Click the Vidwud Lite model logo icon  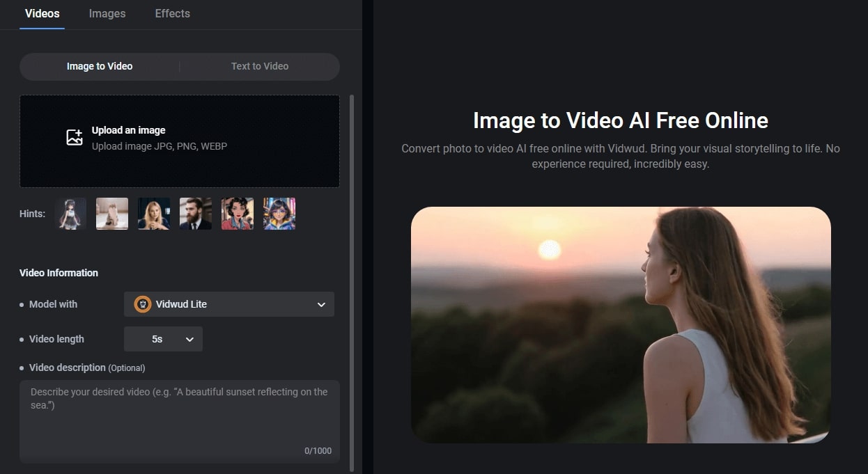pyautogui.click(x=142, y=304)
